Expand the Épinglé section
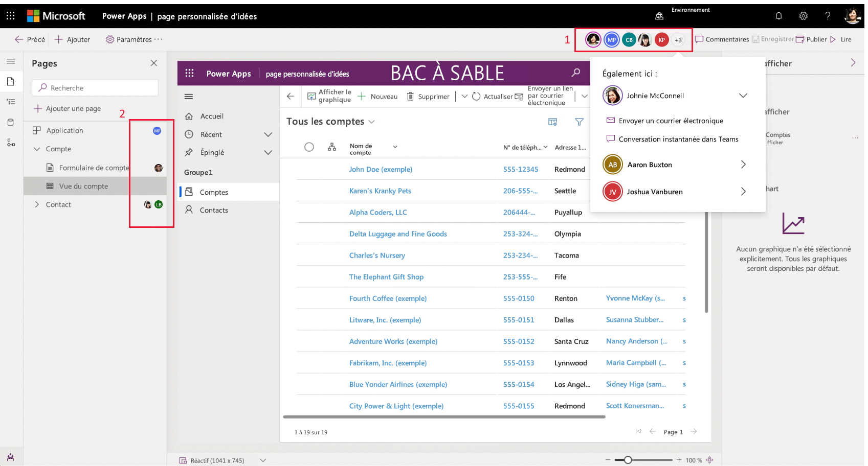Viewport: 868px width, 466px height. [x=268, y=152]
